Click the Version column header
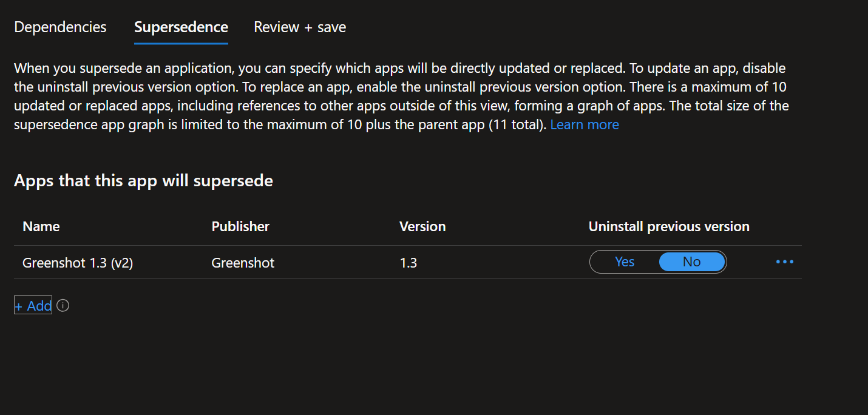The image size is (868, 415). [x=422, y=227]
